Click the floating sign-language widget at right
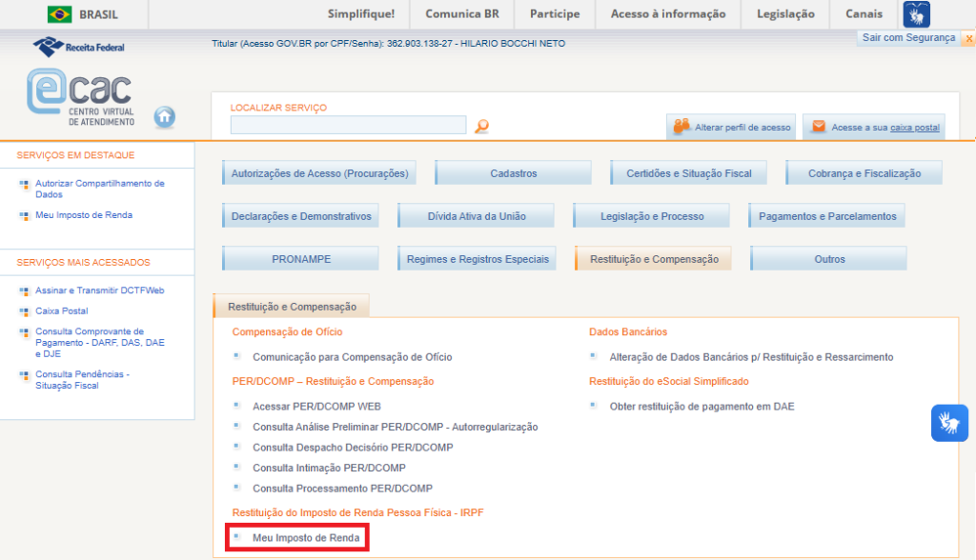This screenshot has width=976, height=560. click(949, 423)
